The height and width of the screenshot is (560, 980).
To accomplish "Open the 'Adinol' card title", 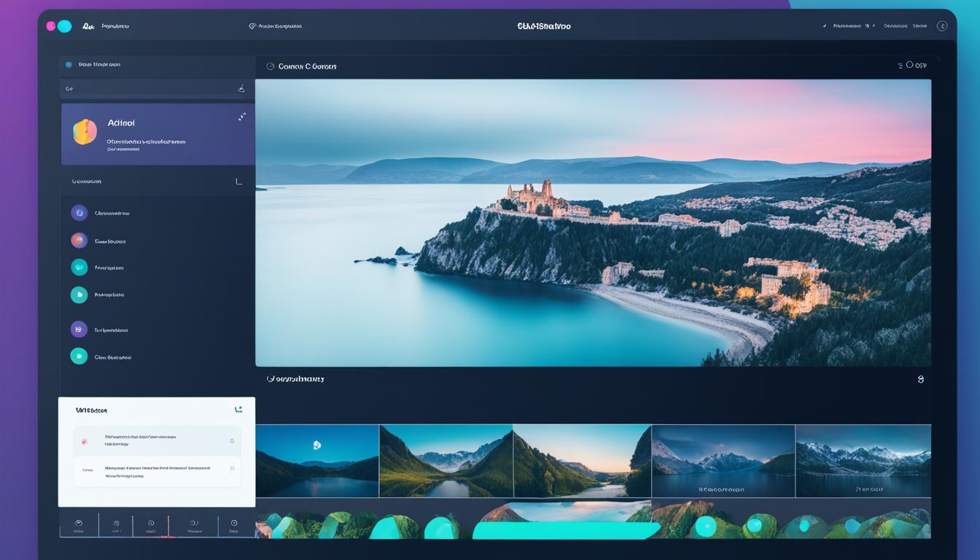I will [121, 123].
